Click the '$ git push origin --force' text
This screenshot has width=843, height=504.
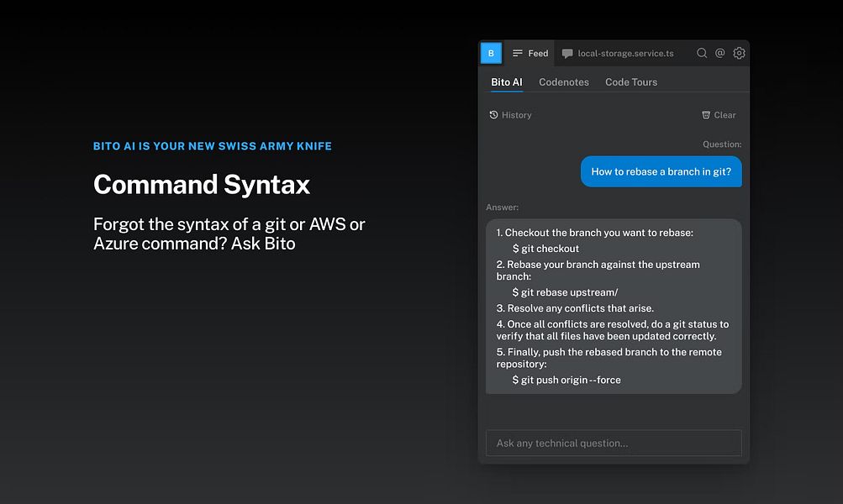point(566,380)
